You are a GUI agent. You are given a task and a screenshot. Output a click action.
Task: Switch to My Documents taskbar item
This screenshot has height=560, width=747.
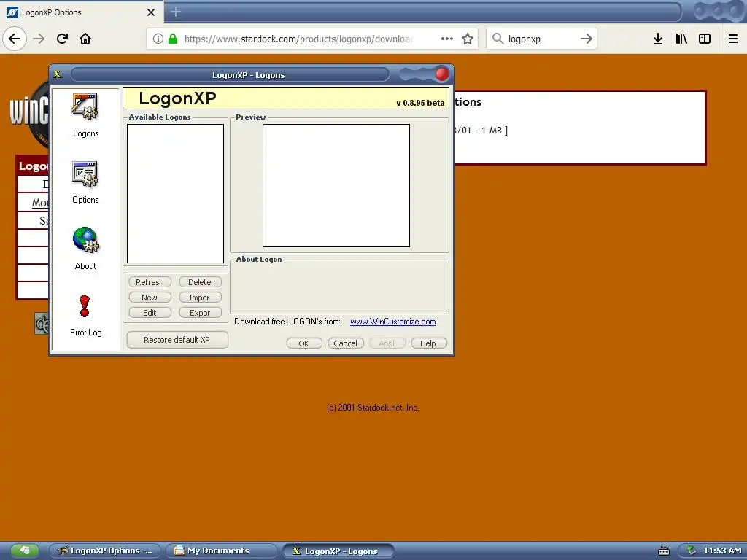pyautogui.click(x=222, y=551)
